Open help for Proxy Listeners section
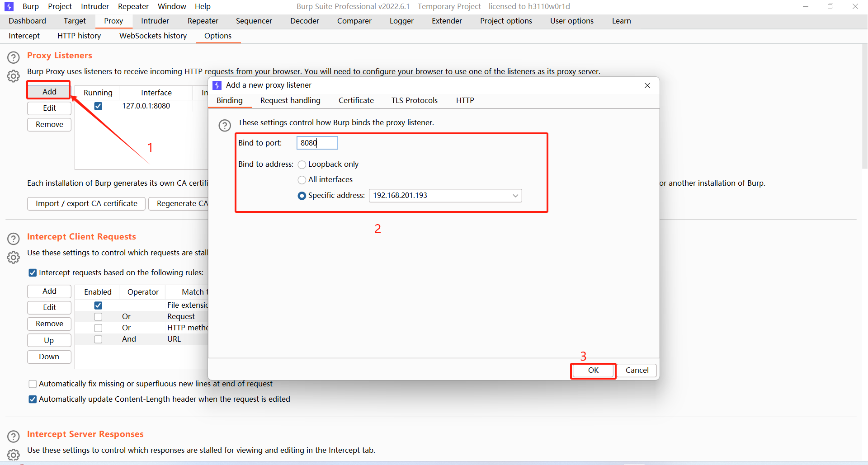The width and height of the screenshot is (868, 465). [14, 57]
